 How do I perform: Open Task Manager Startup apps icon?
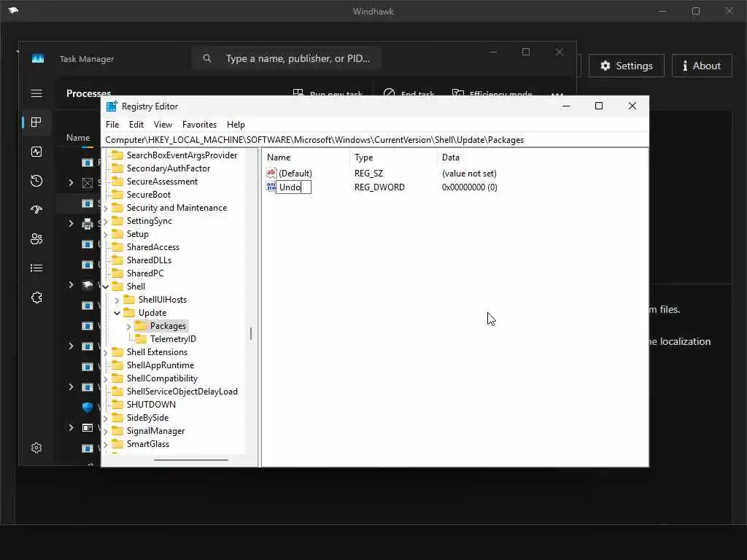click(36, 209)
